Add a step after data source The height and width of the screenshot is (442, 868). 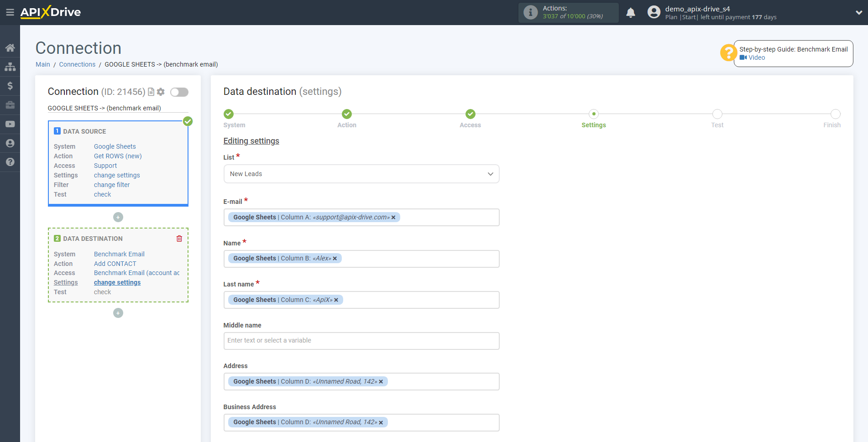[118, 217]
